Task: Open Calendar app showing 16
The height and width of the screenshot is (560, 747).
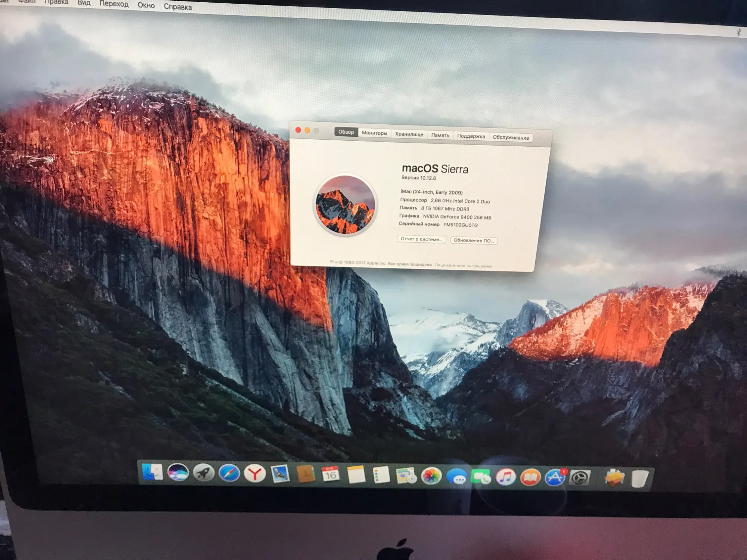Action: 331,475
